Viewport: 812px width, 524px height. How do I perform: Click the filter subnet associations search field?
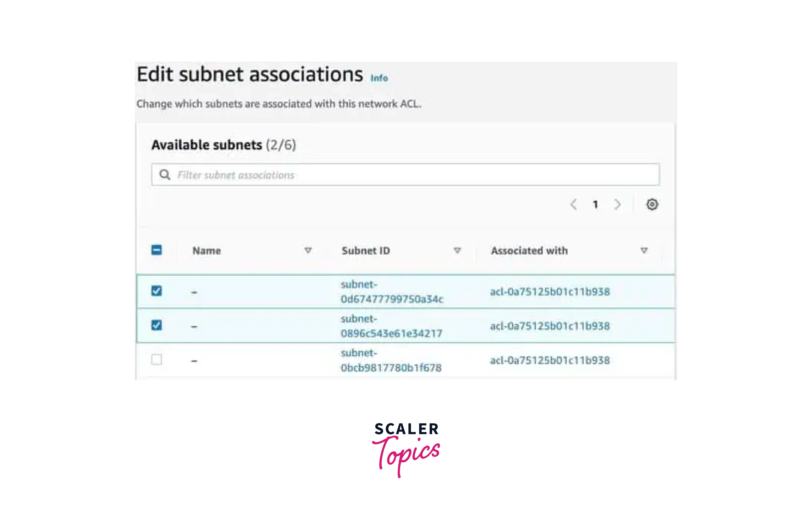408,175
